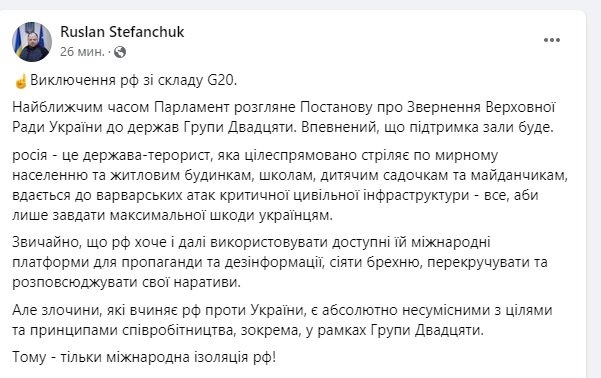The width and height of the screenshot is (601, 378).
Task: Click the globe public audience icon
Action: (120, 52)
